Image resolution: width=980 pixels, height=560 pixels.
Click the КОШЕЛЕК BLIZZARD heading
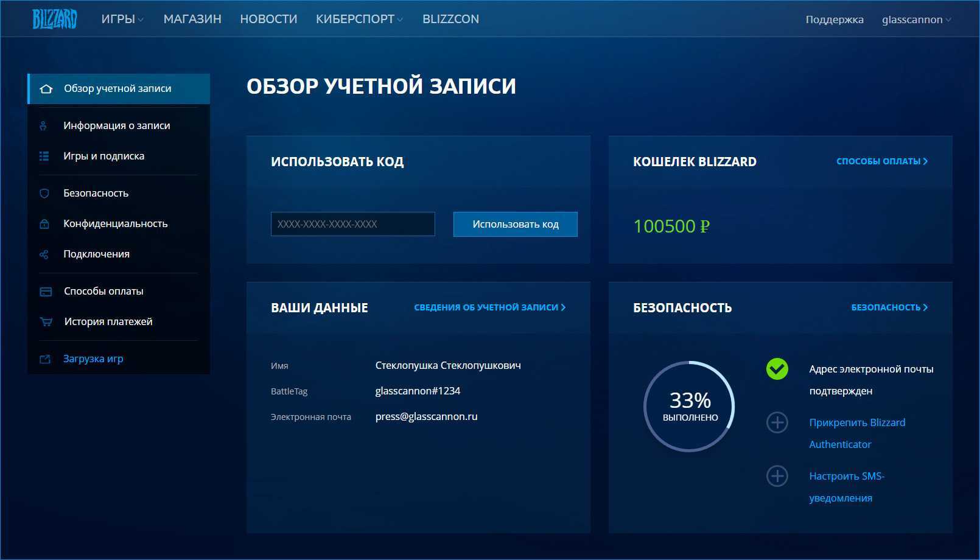pos(695,162)
